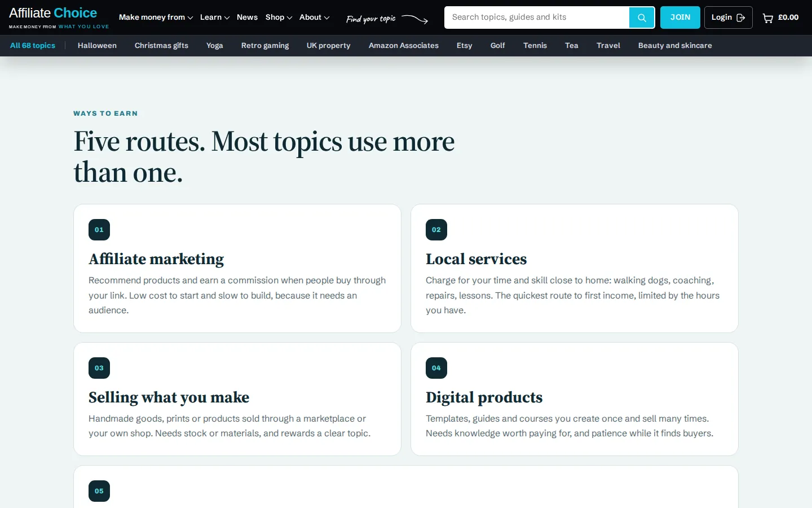The width and height of the screenshot is (812, 508).
Task: Select the Etsy topic
Action: coord(465,46)
